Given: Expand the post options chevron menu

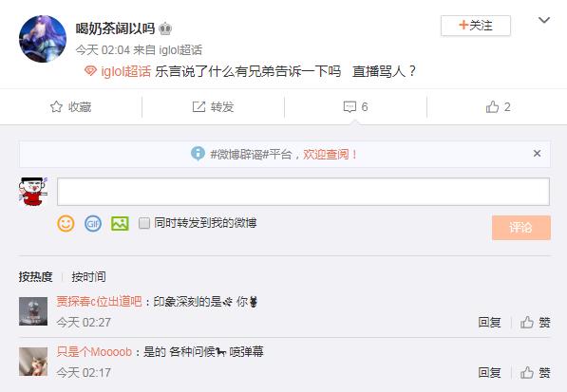Looking at the screenshot, I should (x=544, y=20).
